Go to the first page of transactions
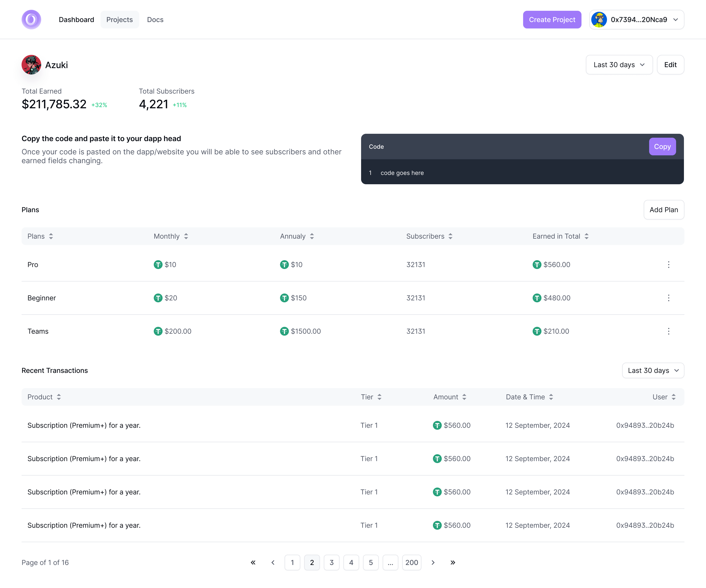 [x=253, y=563]
